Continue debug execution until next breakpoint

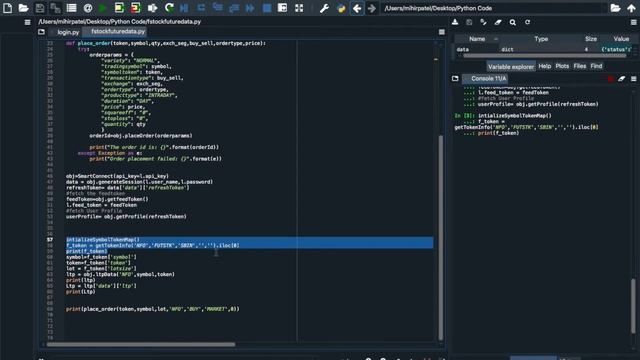[x=250, y=8]
